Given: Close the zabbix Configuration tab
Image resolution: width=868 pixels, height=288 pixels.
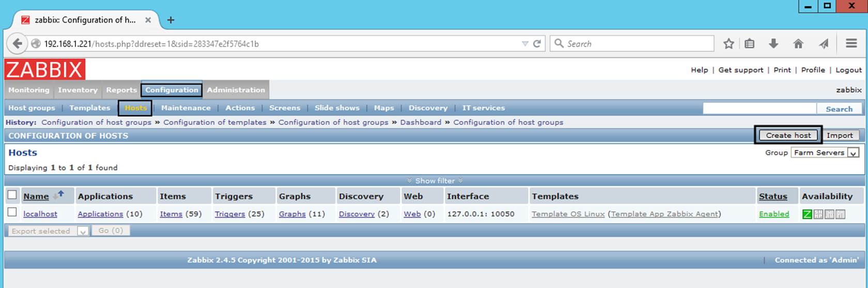Looking at the screenshot, I should tap(148, 20).
